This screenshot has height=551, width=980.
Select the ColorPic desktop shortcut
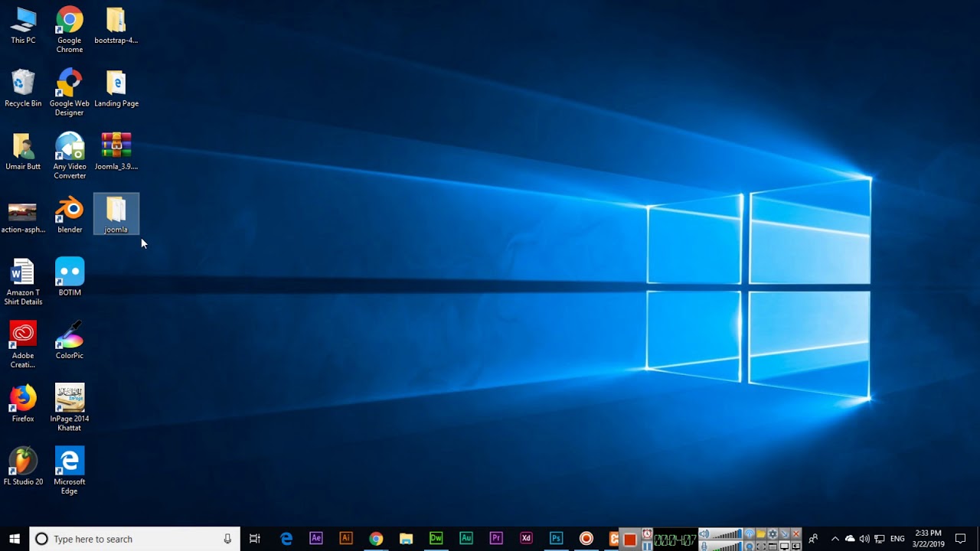coord(70,340)
